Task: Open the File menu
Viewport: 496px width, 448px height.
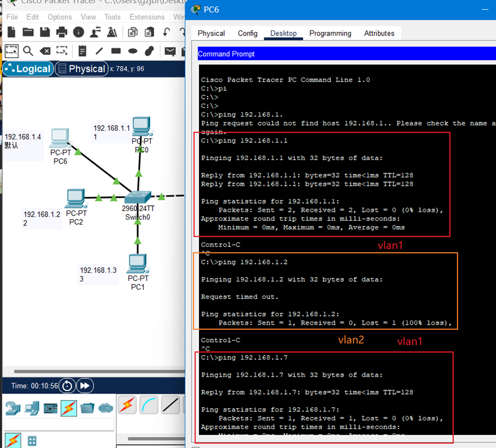Action: point(12,17)
